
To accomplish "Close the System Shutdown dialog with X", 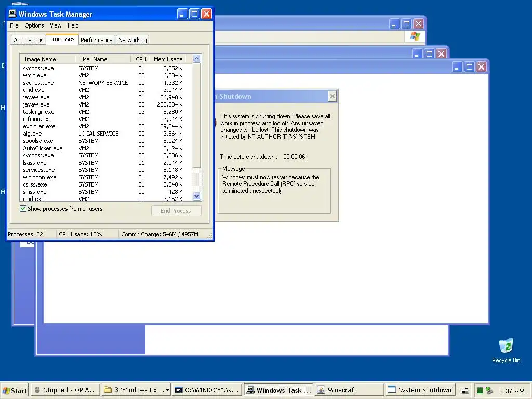I will (x=332, y=96).
